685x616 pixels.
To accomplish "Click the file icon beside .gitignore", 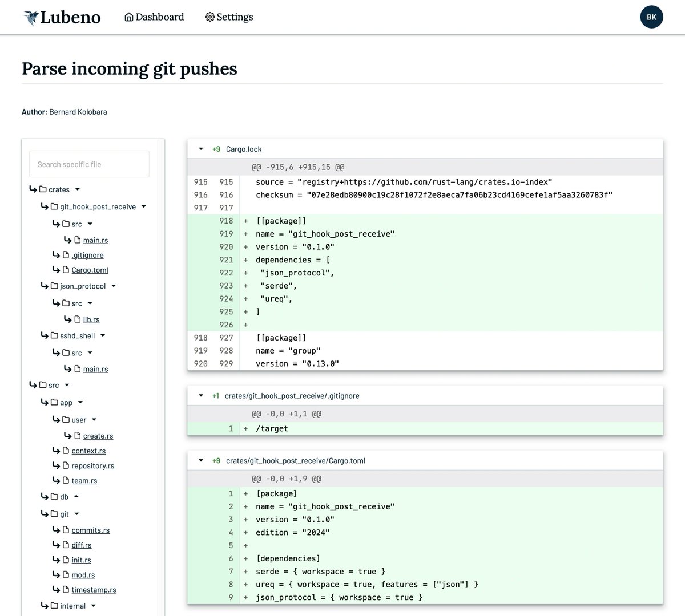I will (x=67, y=255).
